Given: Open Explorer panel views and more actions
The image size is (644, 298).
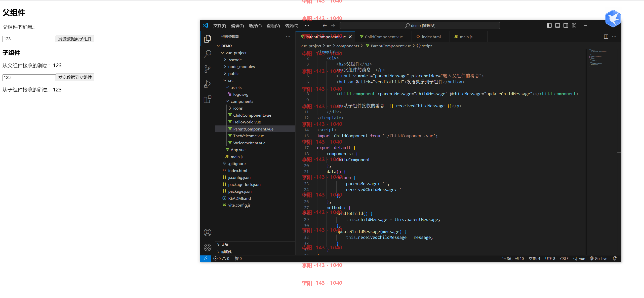Looking at the screenshot, I should pos(288,37).
